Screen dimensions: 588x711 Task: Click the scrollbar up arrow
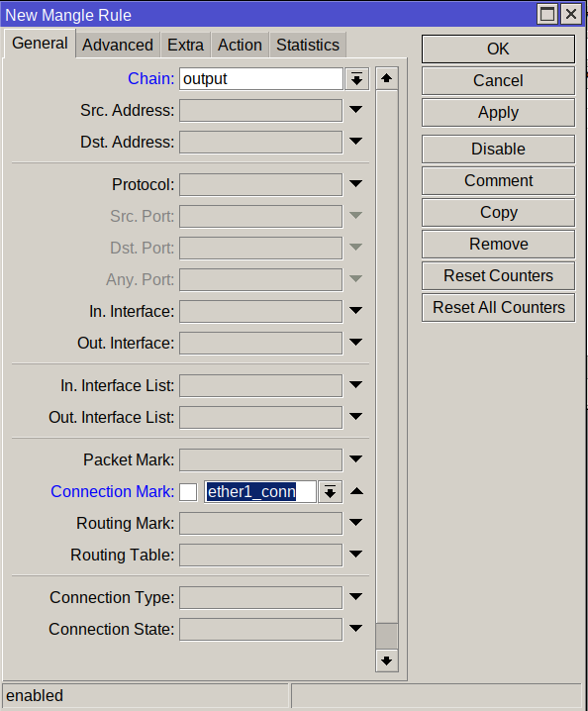387,78
